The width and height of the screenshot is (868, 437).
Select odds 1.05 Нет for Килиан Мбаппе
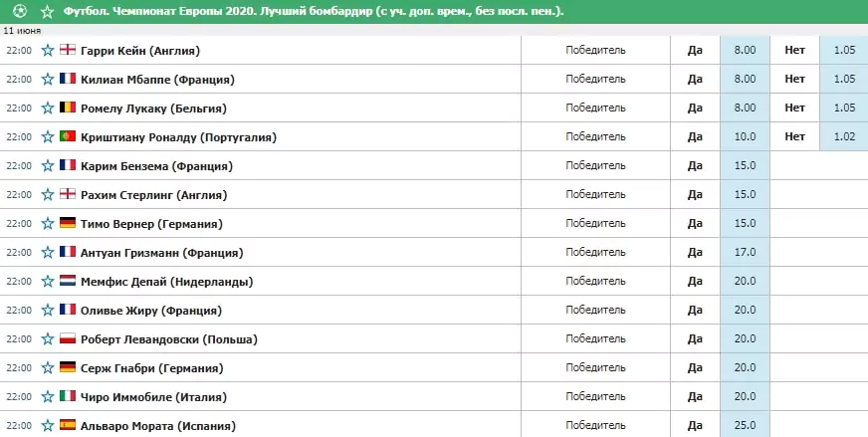(x=844, y=79)
